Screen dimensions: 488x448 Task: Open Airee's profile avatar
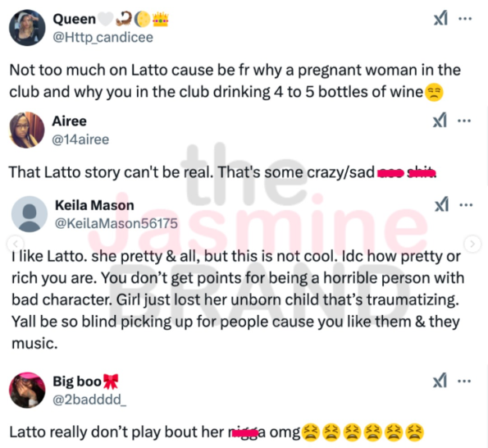27,130
